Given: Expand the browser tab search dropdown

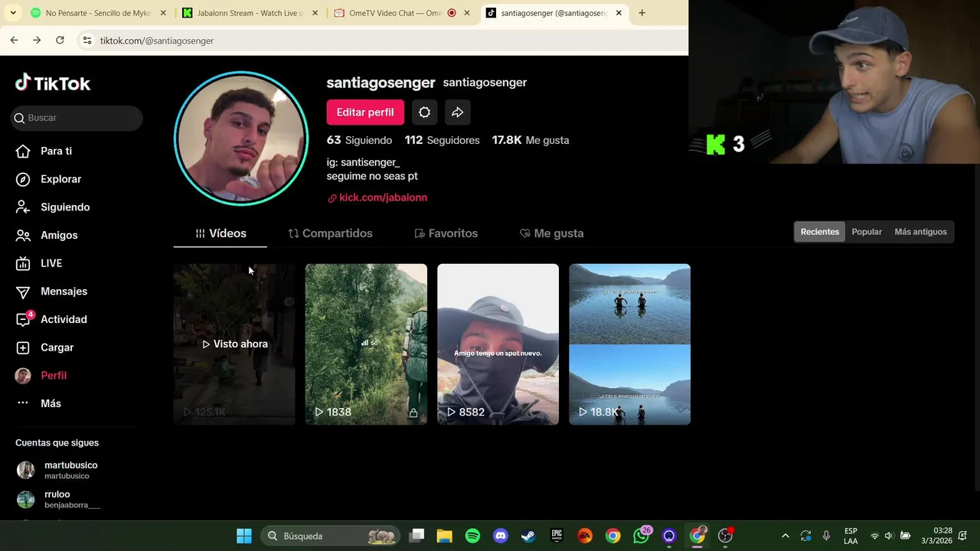Looking at the screenshot, I should click(13, 13).
